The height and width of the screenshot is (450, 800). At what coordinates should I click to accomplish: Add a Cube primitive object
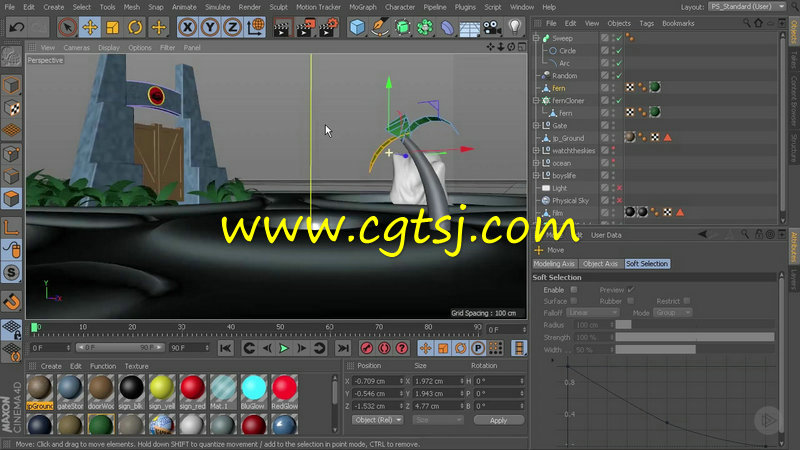[x=357, y=27]
